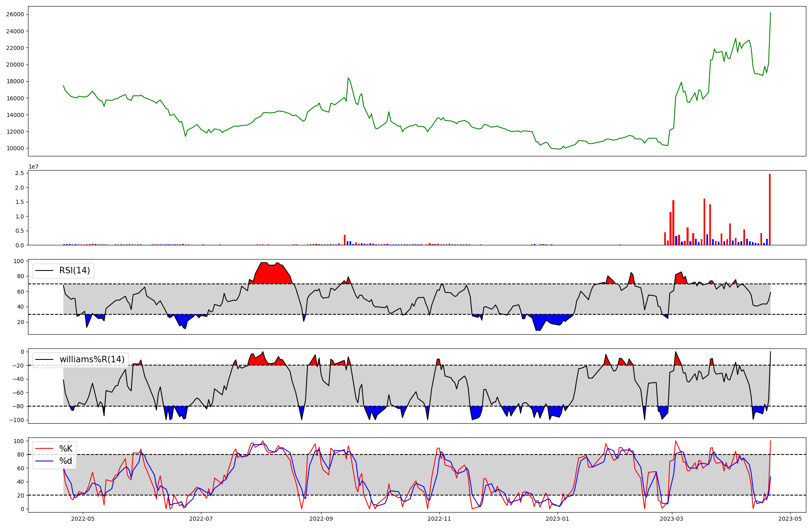The width and height of the screenshot is (812, 528).
Task: Click the 10000 price axis tick label
Action: tap(15, 148)
